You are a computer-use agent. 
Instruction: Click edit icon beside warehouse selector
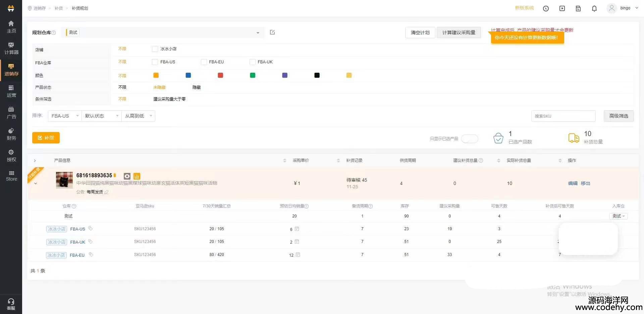click(x=272, y=32)
